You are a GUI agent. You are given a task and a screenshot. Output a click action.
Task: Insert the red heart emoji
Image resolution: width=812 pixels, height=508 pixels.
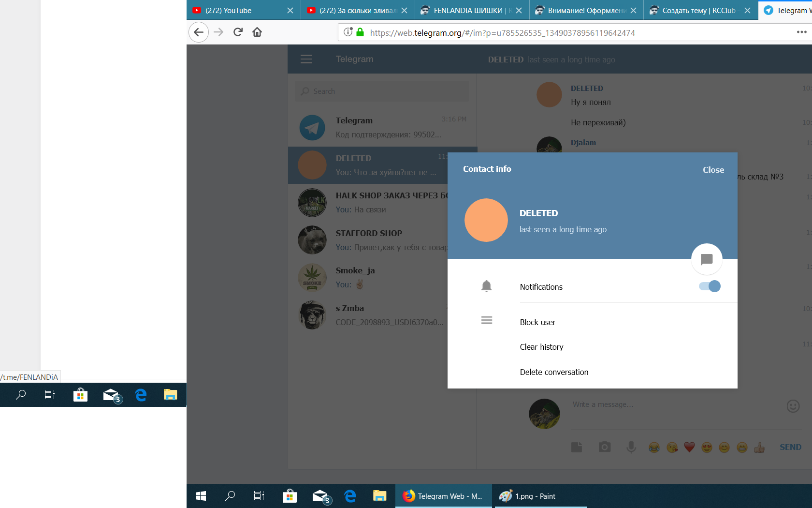[x=689, y=448]
